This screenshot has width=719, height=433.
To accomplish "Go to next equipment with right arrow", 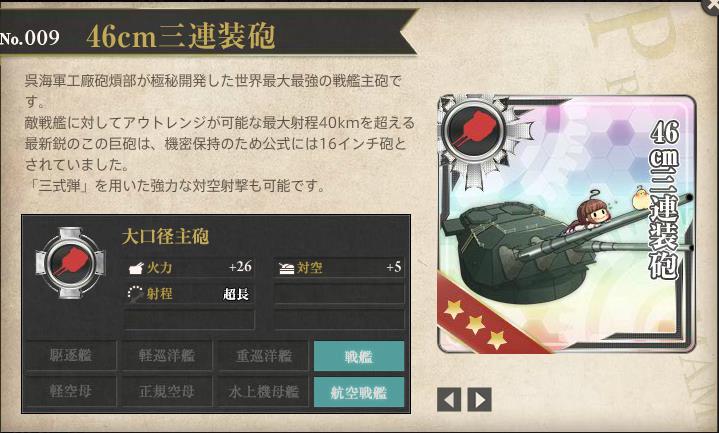I will pos(480,400).
